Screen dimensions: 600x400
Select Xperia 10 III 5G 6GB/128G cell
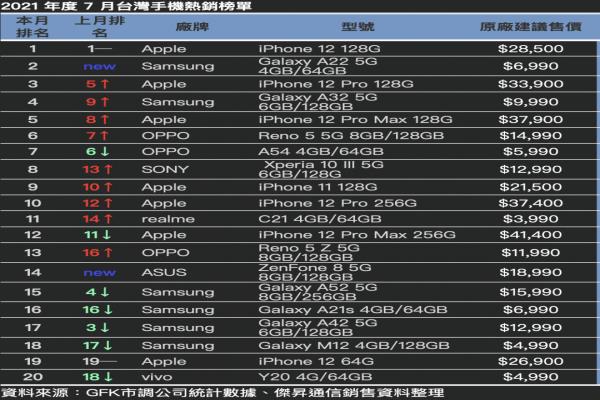(x=321, y=169)
